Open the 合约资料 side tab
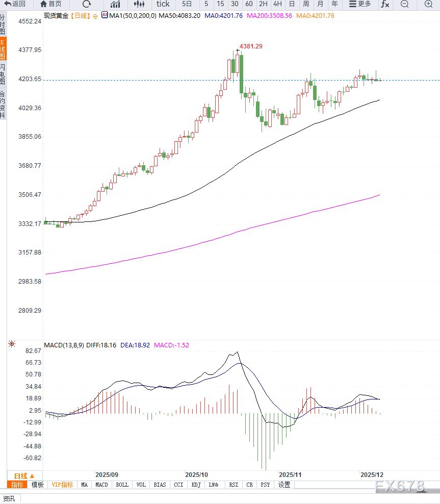Viewport: 440px width, 504px height. [x=3, y=105]
